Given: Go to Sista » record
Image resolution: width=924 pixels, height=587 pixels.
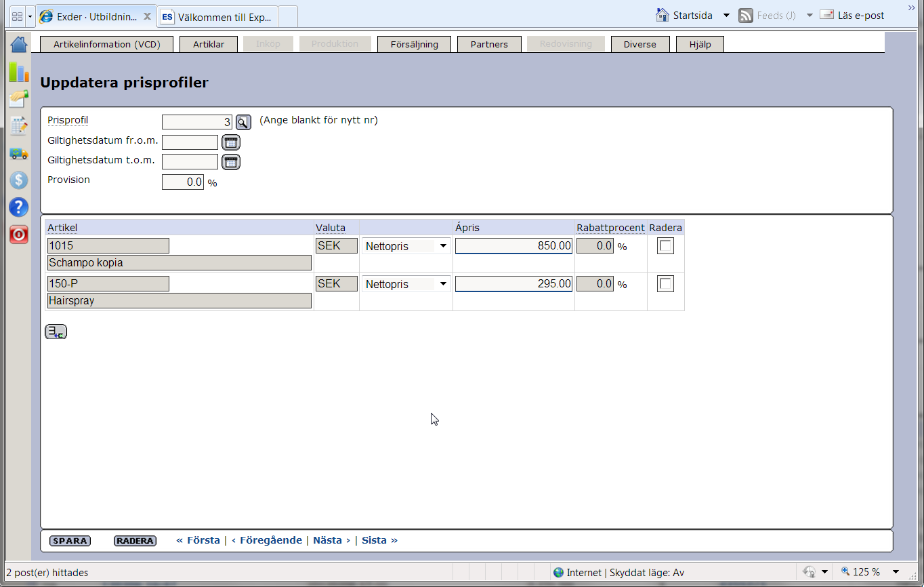Looking at the screenshot, I should point(379,540).
